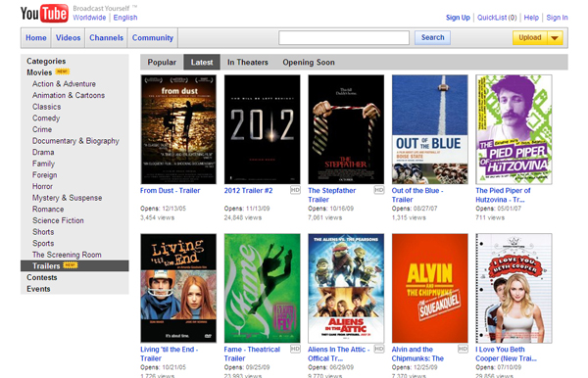This screenshot has width=588, height=378.
Task: Click the Search button
Action: pos(432,38)
